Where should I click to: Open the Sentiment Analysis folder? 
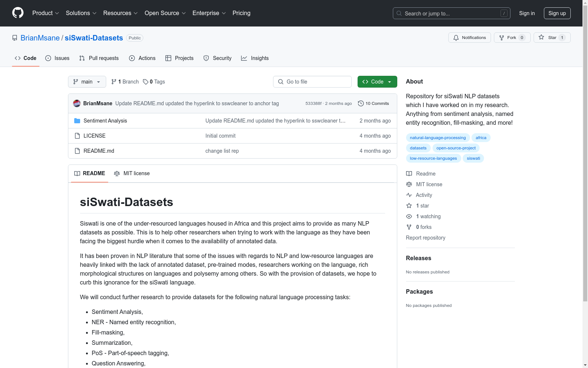(x=105, y=121)
